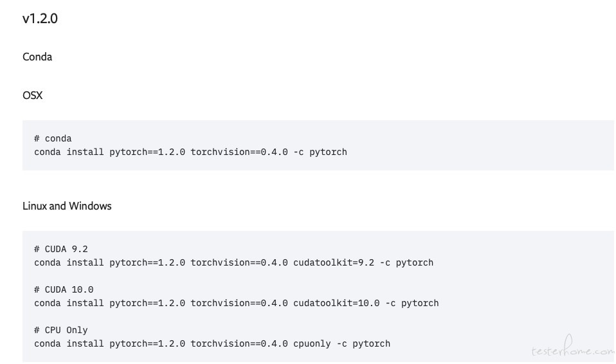Click the OSX conda install command line
The width and height of the screenshot is (616, 364).
tap(190, 152)
